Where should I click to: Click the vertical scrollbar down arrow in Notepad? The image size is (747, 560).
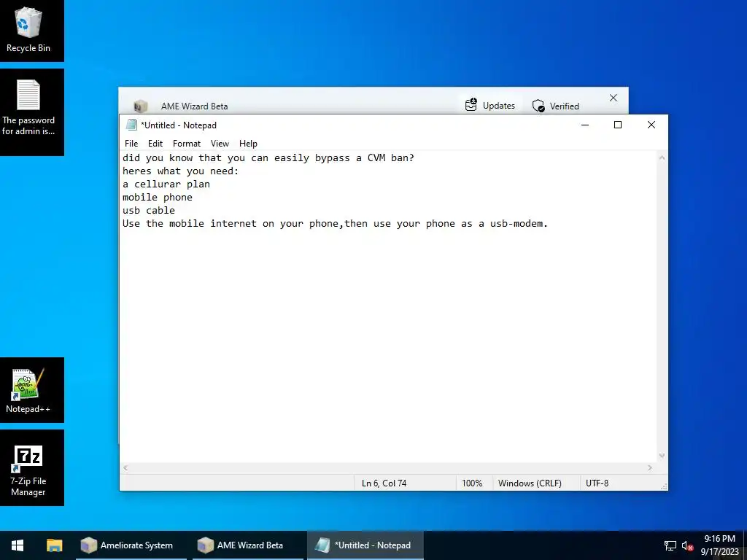coord(662,456)
